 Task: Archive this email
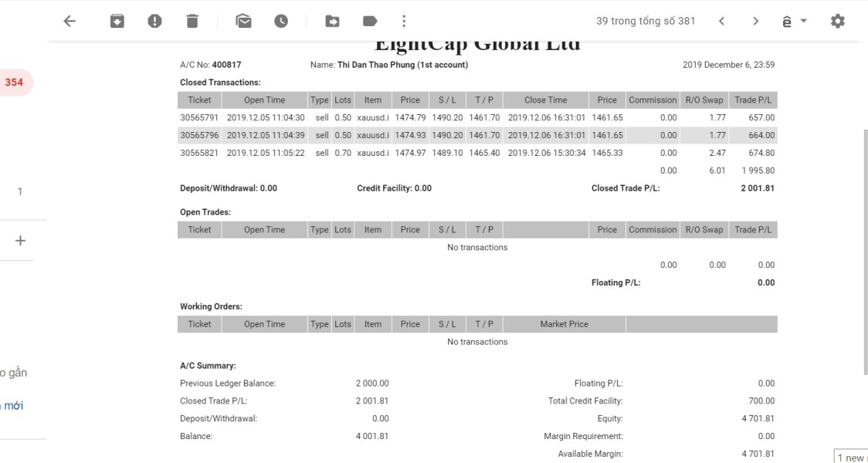117,22
